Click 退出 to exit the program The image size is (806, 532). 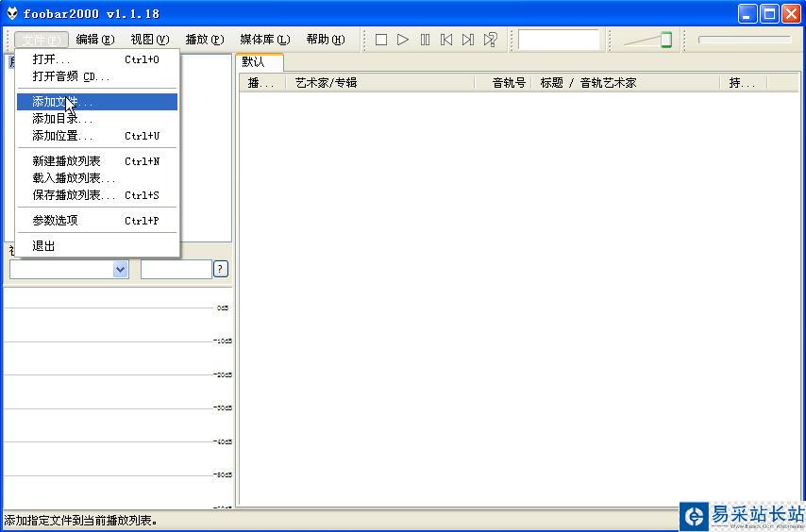coord(97,246)
